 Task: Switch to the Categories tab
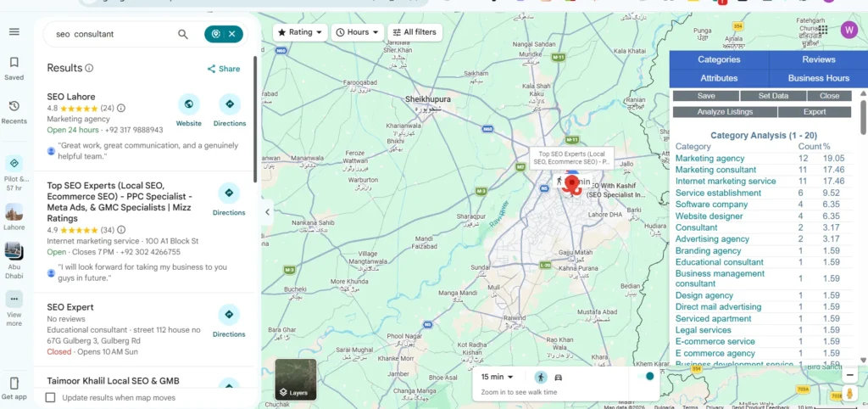coord(719,59)
